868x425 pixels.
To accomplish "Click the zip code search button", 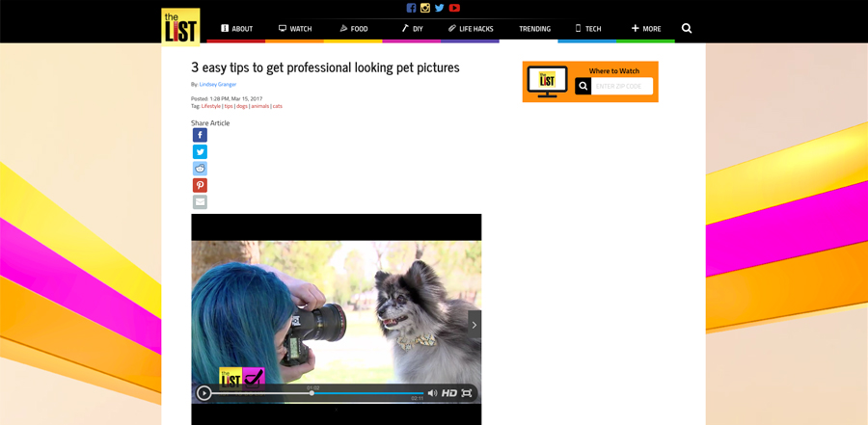I will 583,87.
